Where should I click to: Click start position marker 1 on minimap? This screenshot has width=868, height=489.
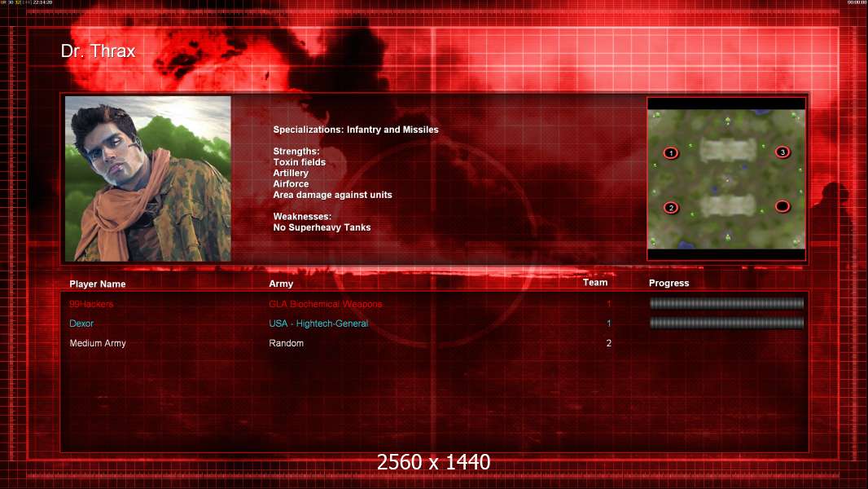point(671,153)
